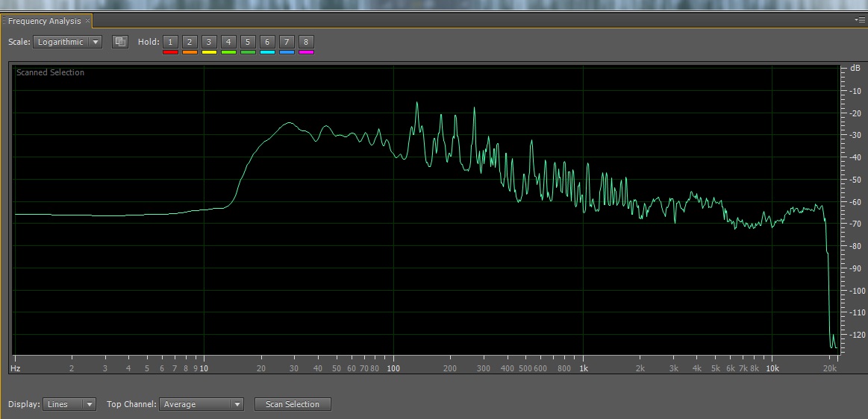This screenshot has width=868, height=419.
Task: Click the dB unit label
Action: (855, 69)
